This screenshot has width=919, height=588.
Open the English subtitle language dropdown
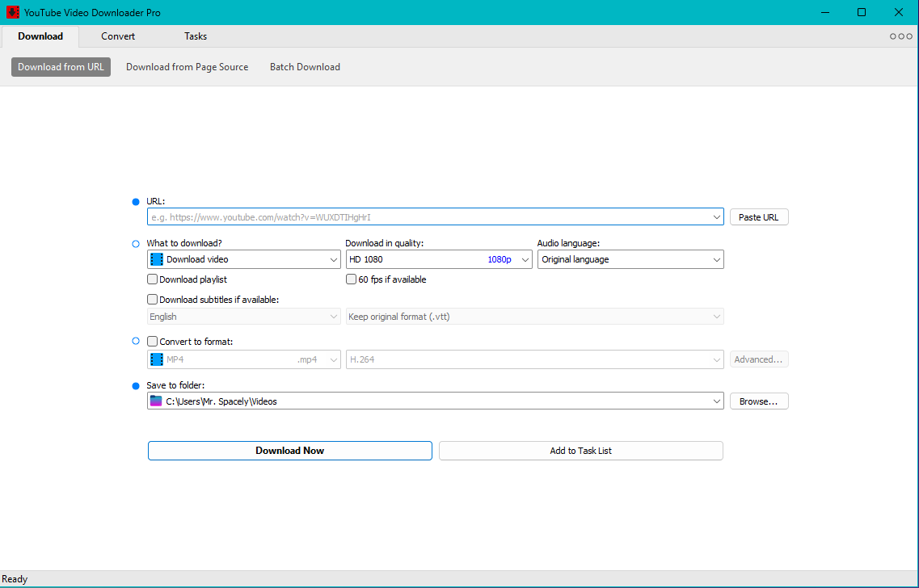coord(244,317)
